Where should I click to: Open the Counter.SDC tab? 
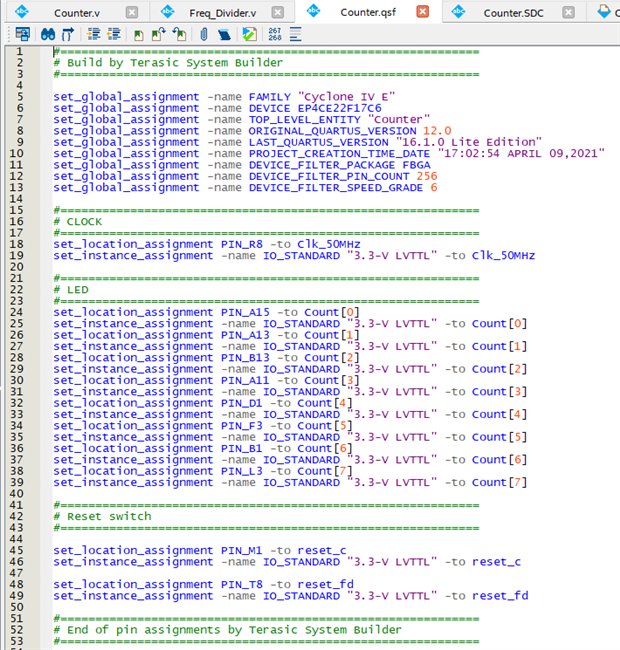[x=513, y=12]
